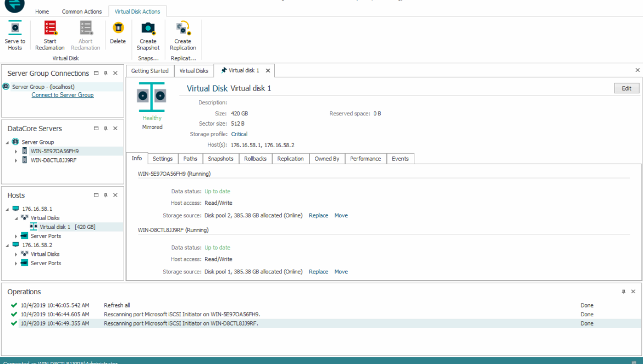Switch to the Replication detail tab
Image resolution: width=643 pixels, height=364 pixels.
(x=290, y=159)
